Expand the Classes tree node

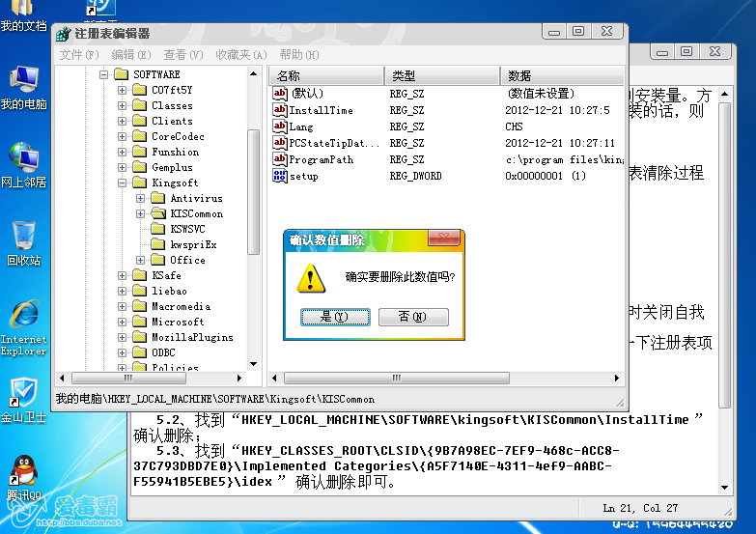pyautogui.click(x=122, y=105)
